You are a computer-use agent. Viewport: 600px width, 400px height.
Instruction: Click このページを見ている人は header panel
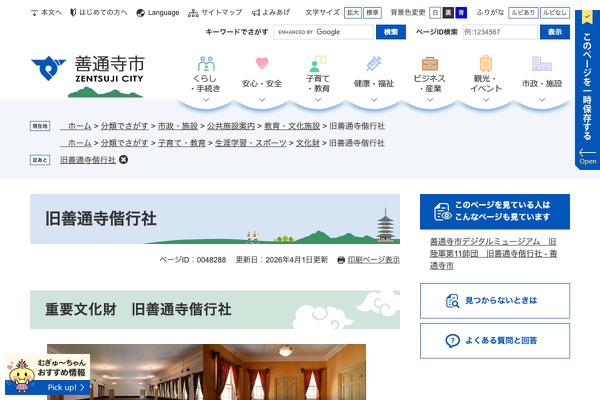(495, 212)
